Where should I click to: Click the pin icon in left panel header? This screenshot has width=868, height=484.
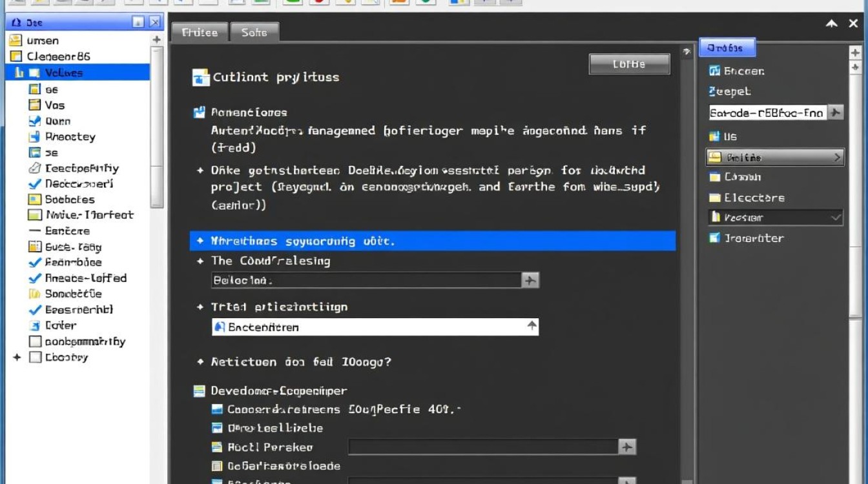[x=138, y=23]
